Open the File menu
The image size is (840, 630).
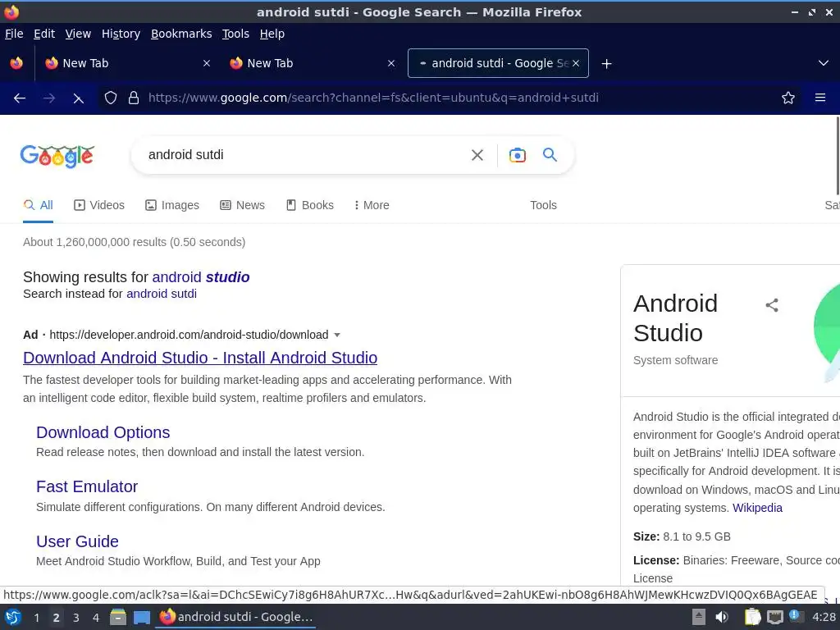[x=14, y=34]
